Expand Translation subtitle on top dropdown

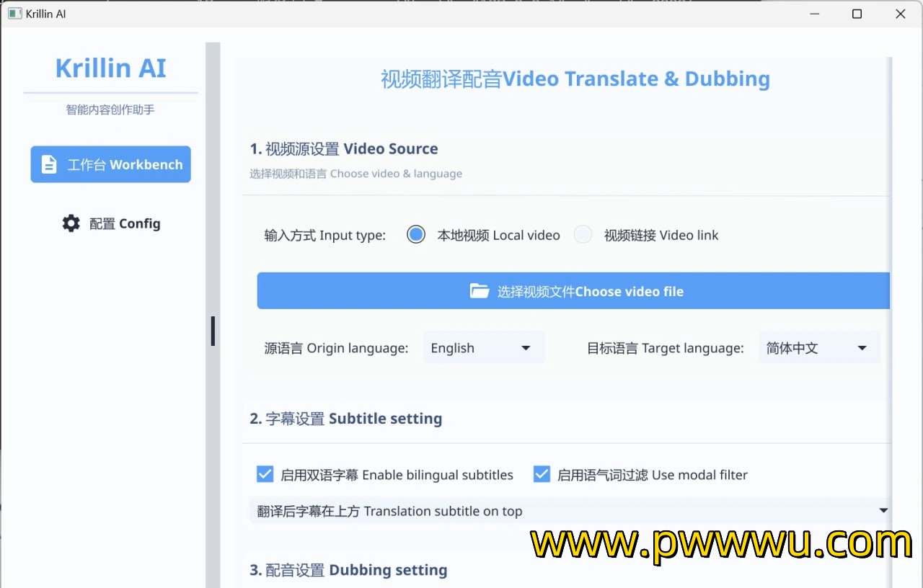coord(570,511)
